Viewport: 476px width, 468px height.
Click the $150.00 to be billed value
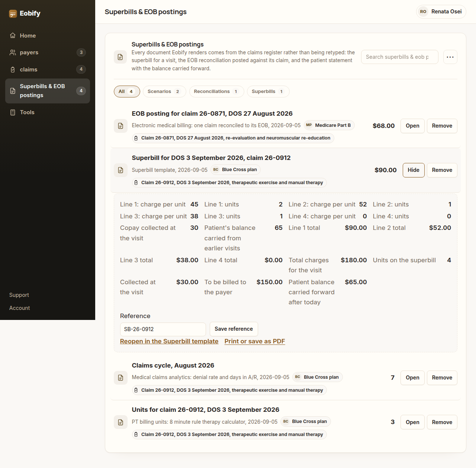(270, 282)
